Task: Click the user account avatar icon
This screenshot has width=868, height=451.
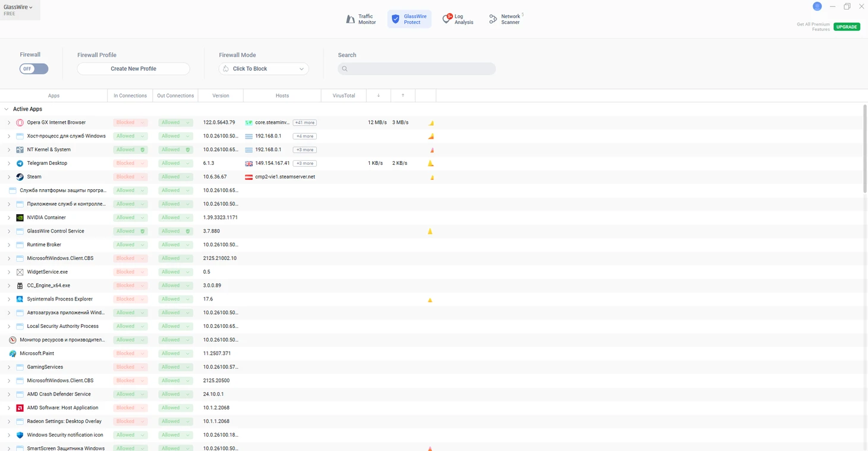Action: [x=817, y=7]
